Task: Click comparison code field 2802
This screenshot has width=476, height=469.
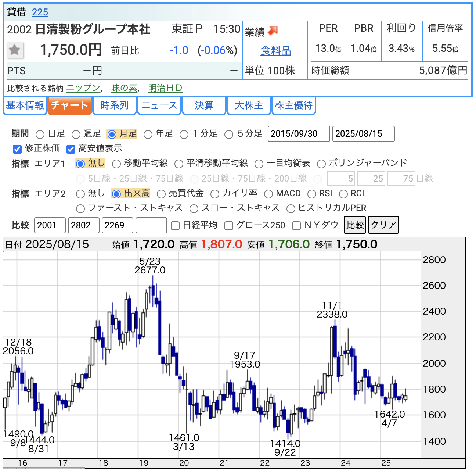Action: 84,225
